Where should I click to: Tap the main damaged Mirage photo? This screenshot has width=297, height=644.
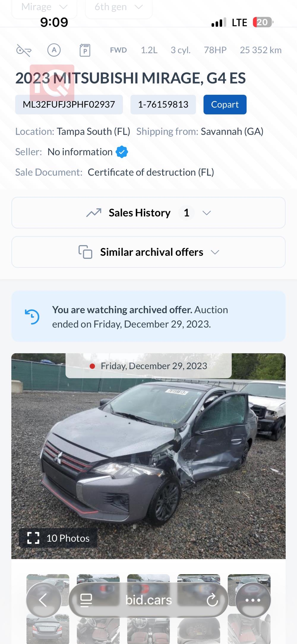pos(148,455)
